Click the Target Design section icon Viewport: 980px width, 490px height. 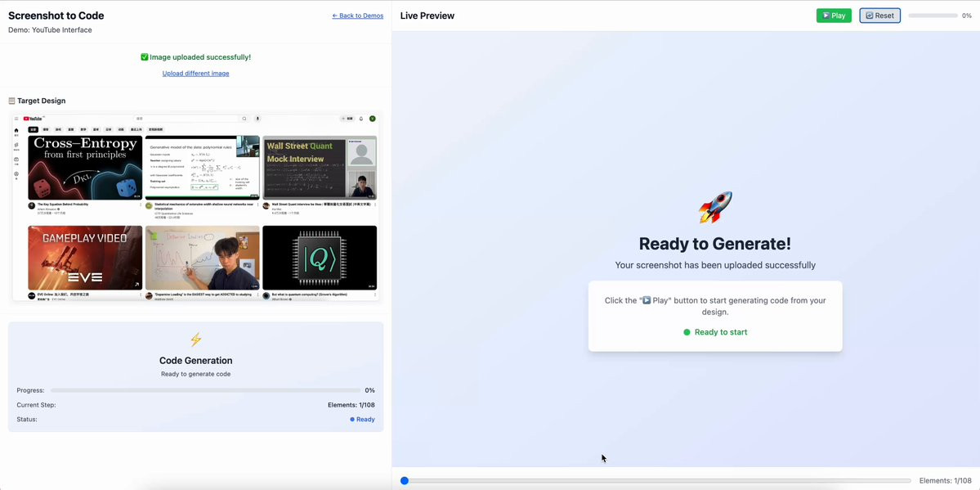click(x=12, y=101)
